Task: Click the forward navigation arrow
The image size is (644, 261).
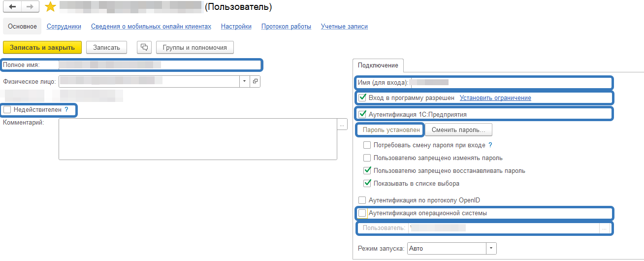Action: coord(30,7)
